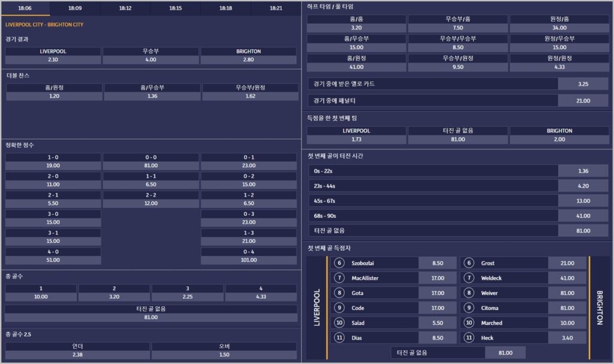Click the 첫 번째 골 득점자 section heading
614x364 pixels.
click(329, 248)
